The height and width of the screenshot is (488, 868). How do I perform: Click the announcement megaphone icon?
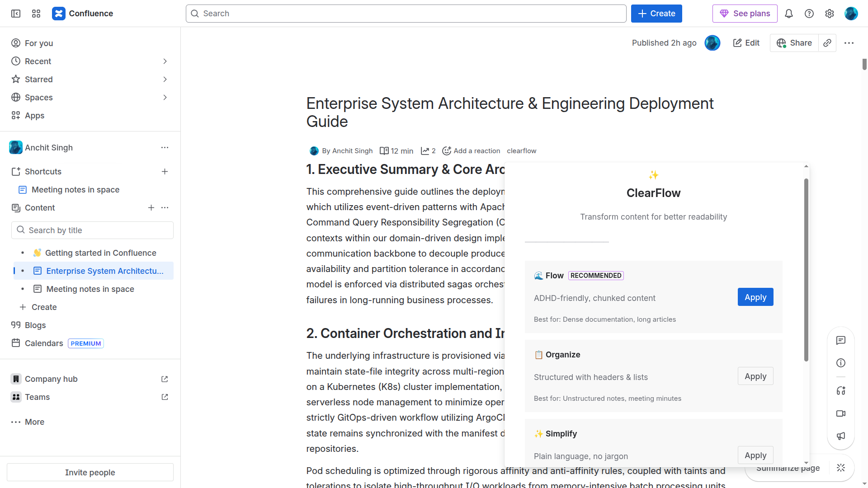point(840,436)
